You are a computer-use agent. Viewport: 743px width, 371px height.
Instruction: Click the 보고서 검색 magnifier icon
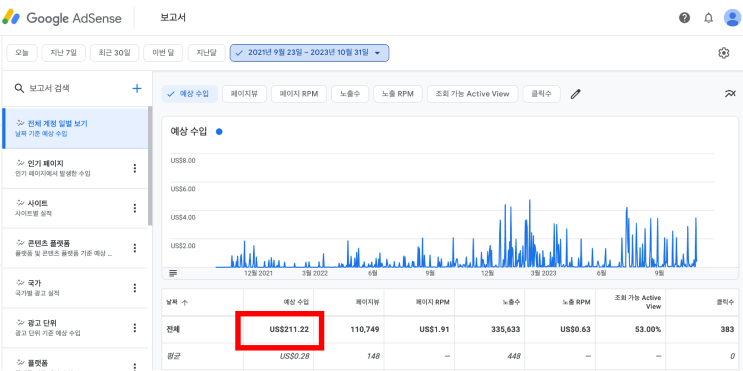coord(19,88)
